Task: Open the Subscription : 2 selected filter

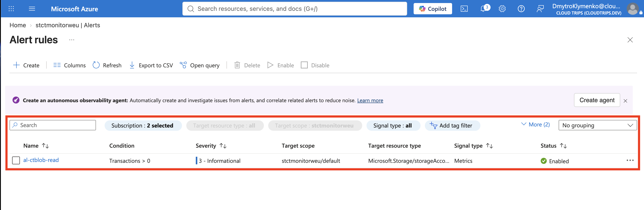Action: tap(143, 126)
